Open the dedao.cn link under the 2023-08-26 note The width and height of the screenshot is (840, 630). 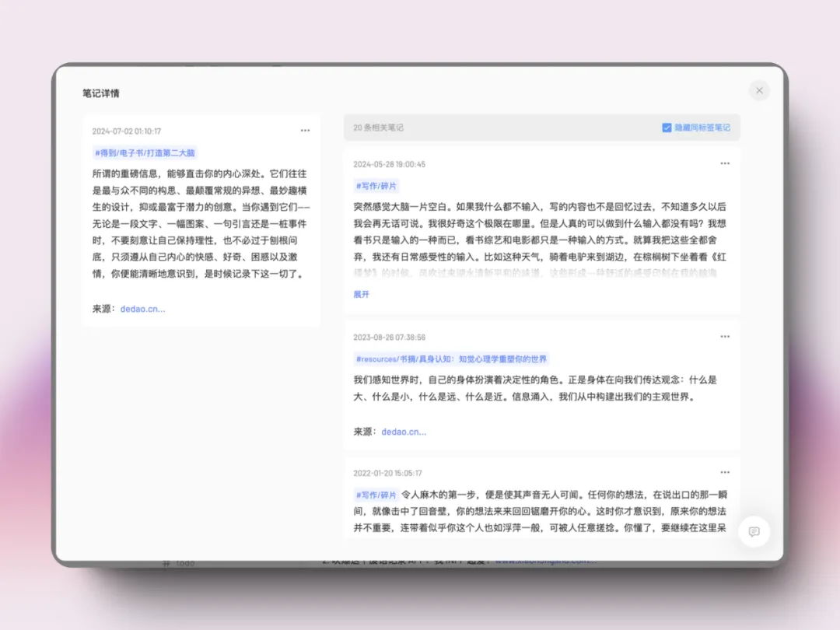[405, 431]
